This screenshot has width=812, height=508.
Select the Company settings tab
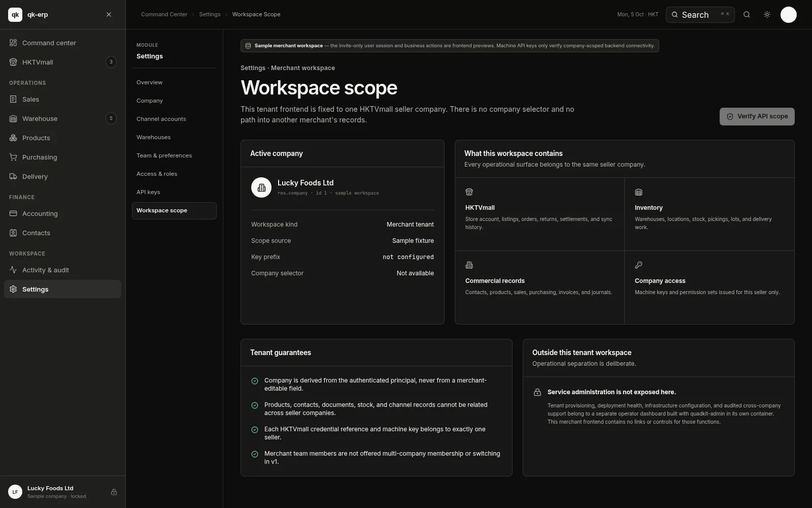[174, 101]
